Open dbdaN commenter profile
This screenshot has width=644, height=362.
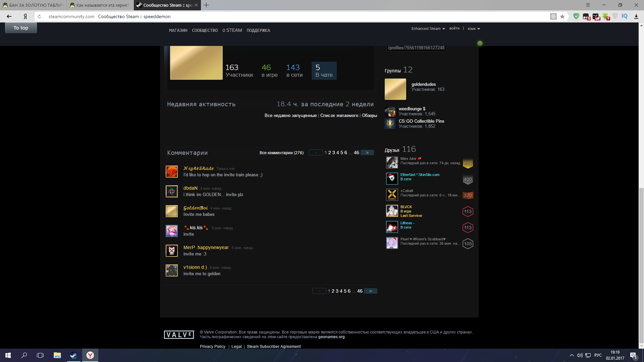[191, 188]
